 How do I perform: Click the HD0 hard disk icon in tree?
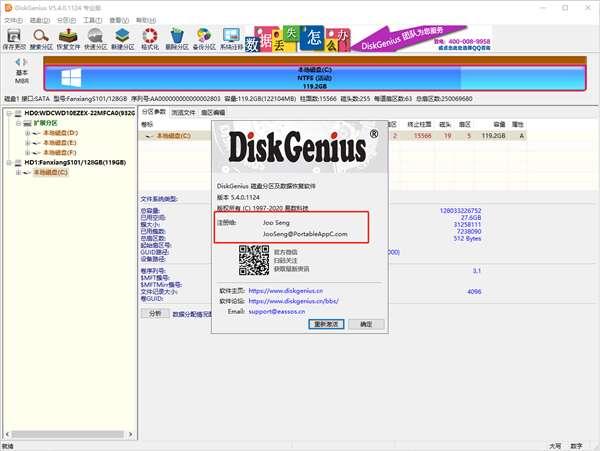(x=18, y=114)
